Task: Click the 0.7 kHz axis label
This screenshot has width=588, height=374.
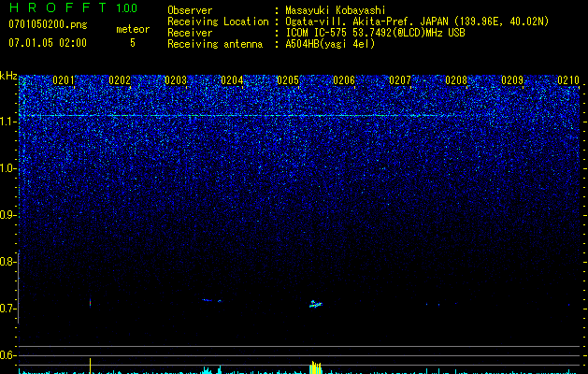Action: point(7,309)
